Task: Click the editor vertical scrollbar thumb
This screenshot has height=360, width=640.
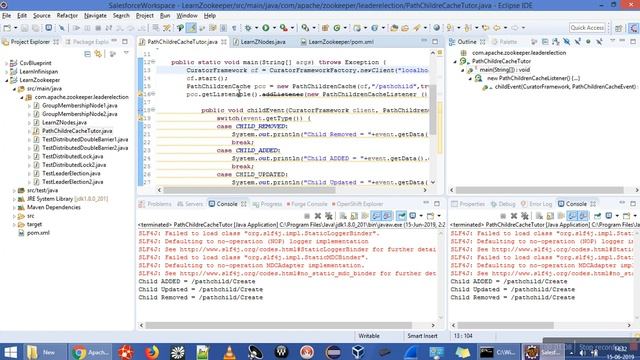Action: click(433, 109)
